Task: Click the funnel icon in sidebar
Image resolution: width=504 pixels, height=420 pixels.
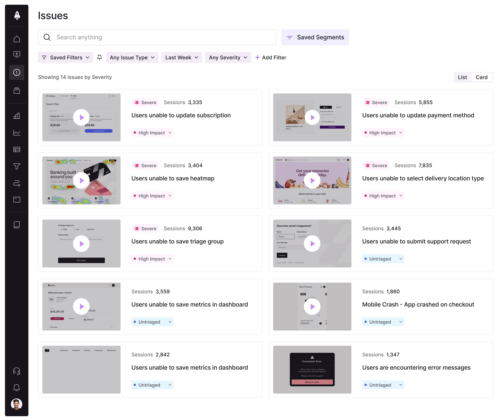Action: pyautogui.click(x=17, y=166)
